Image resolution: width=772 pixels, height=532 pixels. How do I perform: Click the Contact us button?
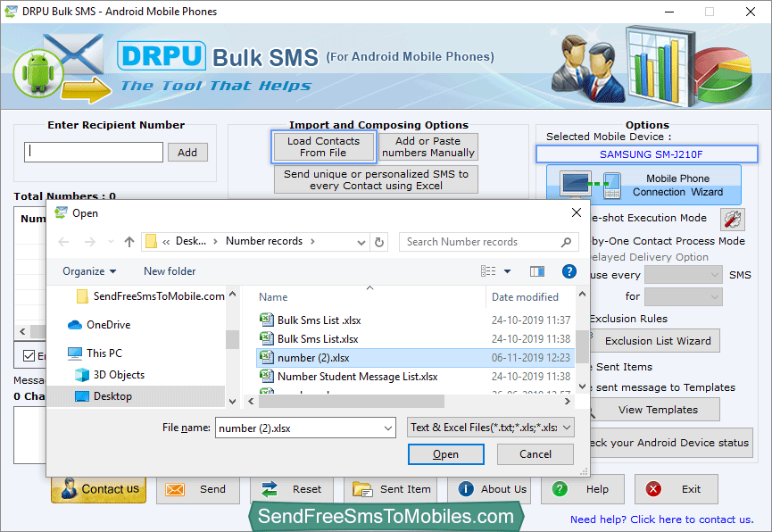98,489
